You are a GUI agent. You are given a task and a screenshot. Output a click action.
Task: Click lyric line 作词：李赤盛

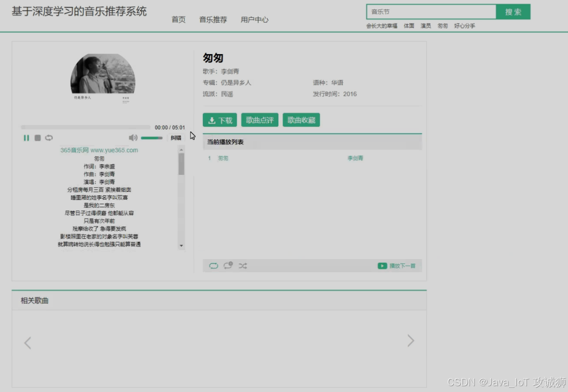coord(99,166)
